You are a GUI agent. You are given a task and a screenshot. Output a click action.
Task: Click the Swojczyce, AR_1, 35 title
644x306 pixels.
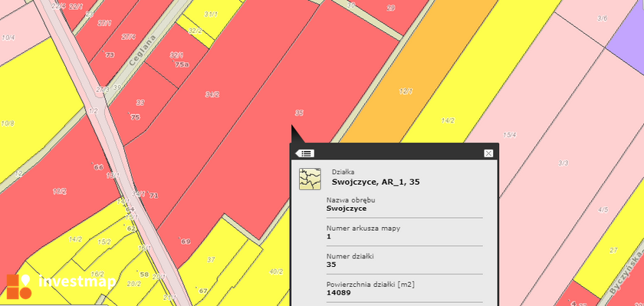pyautogui.click(x=376, y=182)
